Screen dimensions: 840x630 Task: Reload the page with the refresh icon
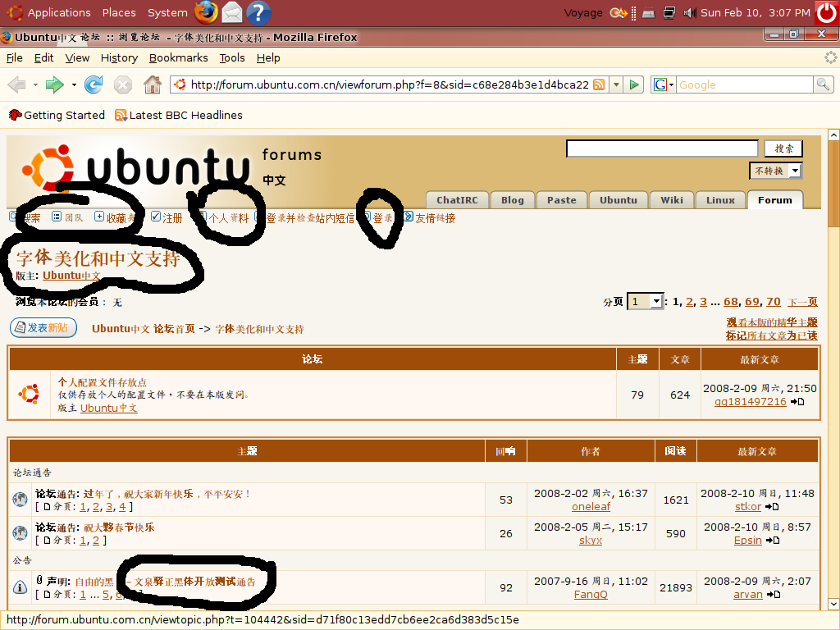click(x=94, y=84)
